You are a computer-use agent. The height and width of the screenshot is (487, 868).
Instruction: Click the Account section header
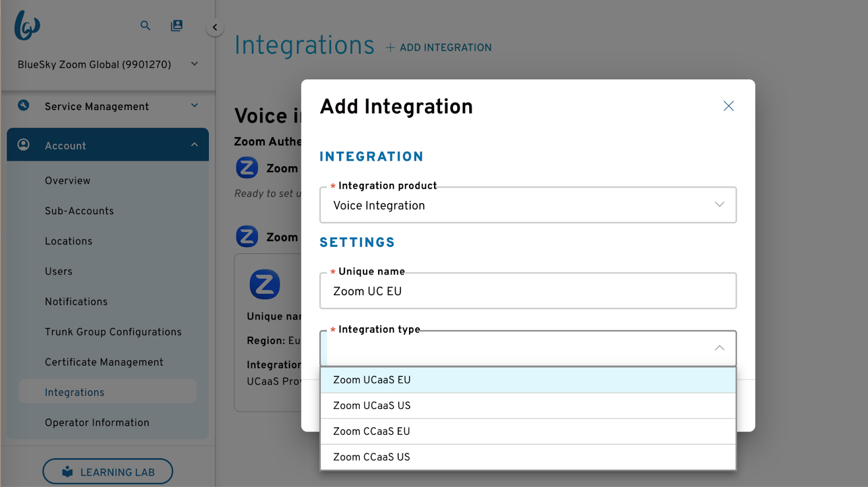tap(108, 145)
